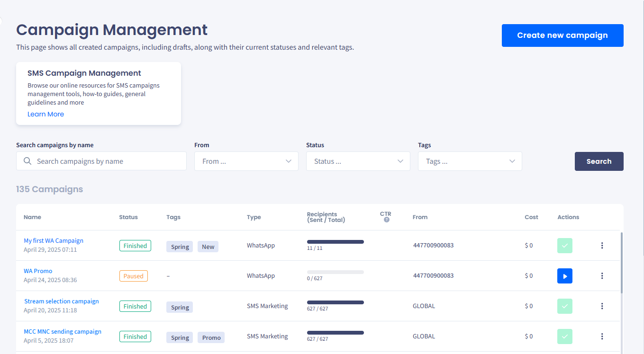
Task: Click the green checkmark for Stream selection campaign
Action: (x=565, y=306)
